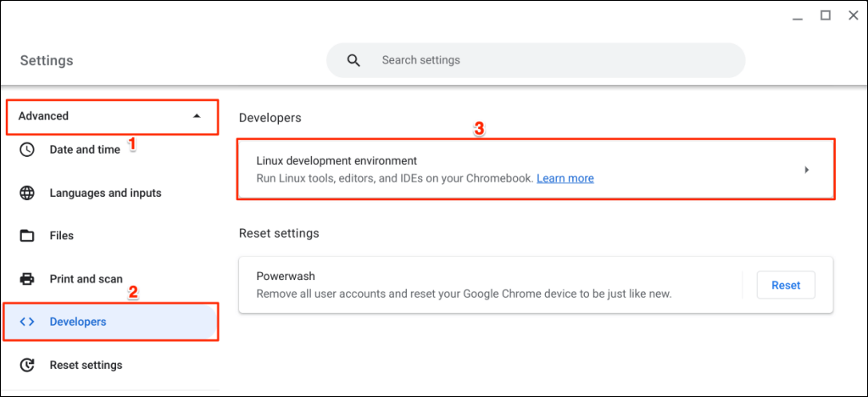This screenshot has width=868, height=397.
Task: Collapse the Advanced section arrow
Action: tap(197, 116)
